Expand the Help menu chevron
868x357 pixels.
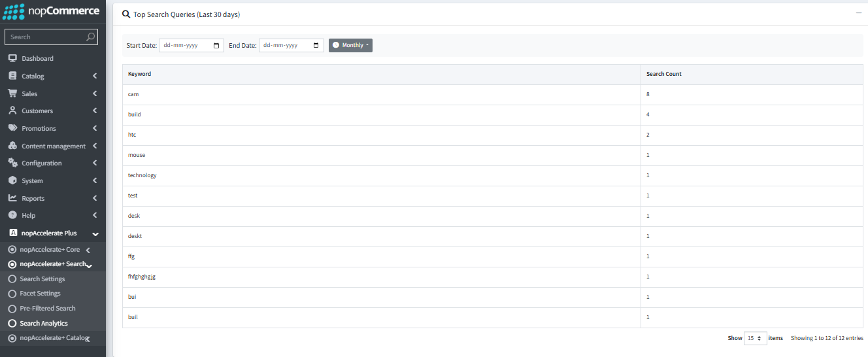(95, 215)
